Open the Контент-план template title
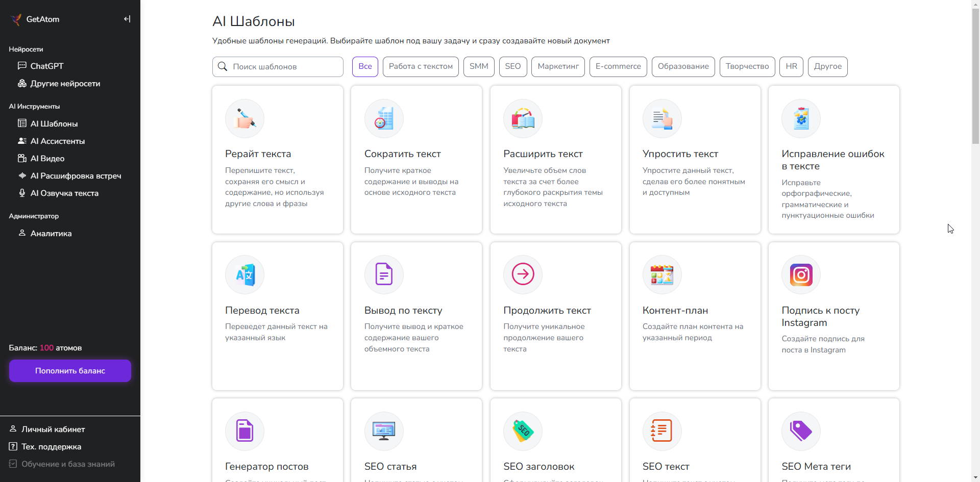Image resolution: width=980 pixels, height=482 pixels. 675,310
